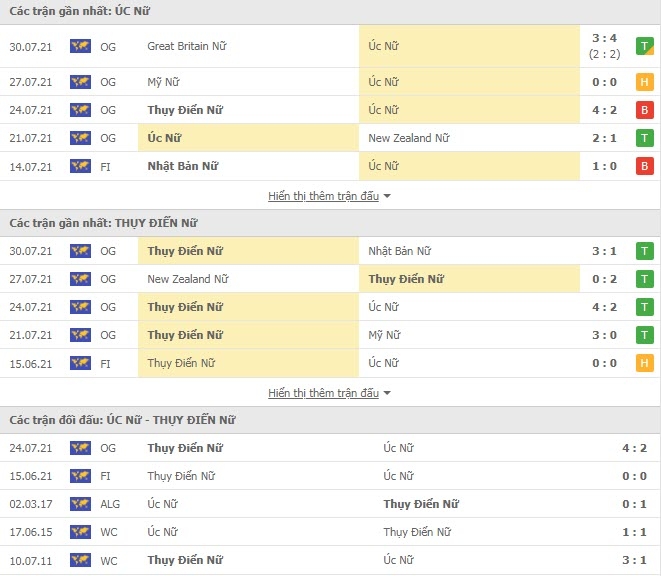Open the Great Britain Nữ team link
This screenshot has width=661, height=576.
pyautogui.click(x=187, y=46)
